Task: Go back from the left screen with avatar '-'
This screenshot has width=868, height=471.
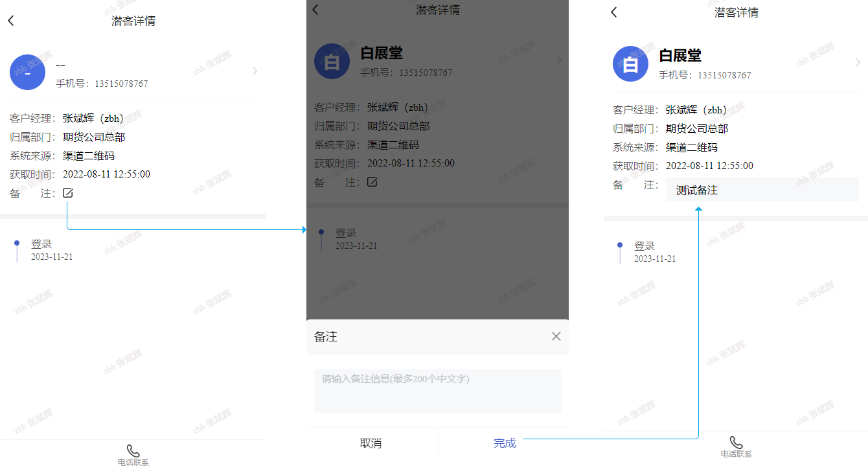Action: (10, 21)
